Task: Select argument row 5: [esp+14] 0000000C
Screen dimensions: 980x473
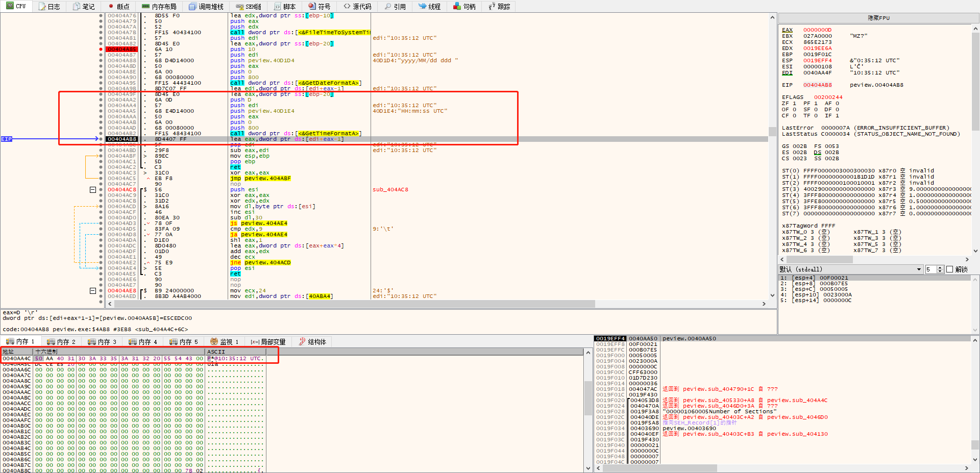Action: pos(875,301)
